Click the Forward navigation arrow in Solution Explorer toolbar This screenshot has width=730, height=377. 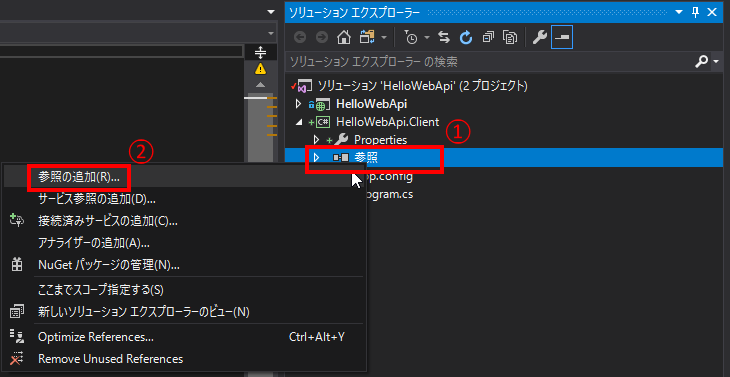tap(322, 38)
